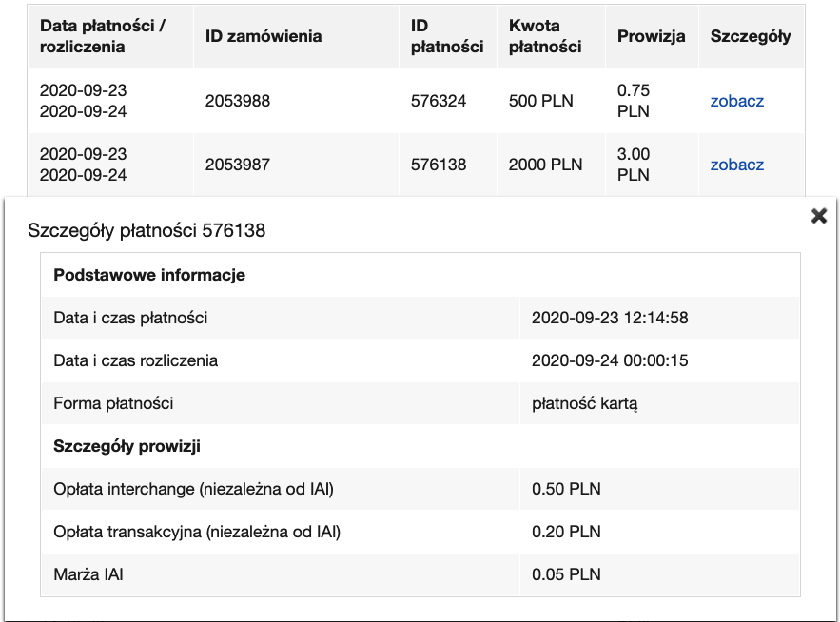Open 'zobacz' link for payment 576324

(x=736, y=101)
